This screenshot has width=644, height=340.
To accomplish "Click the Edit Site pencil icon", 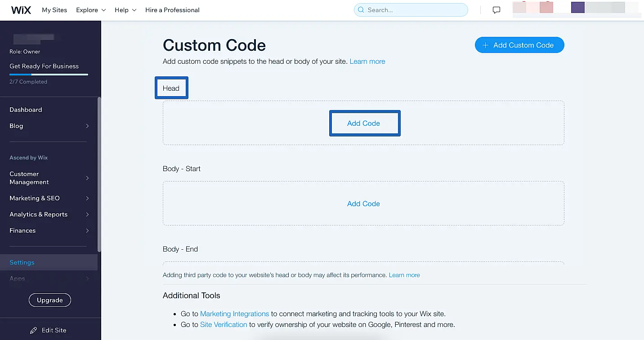I will [x=34, y=330].
